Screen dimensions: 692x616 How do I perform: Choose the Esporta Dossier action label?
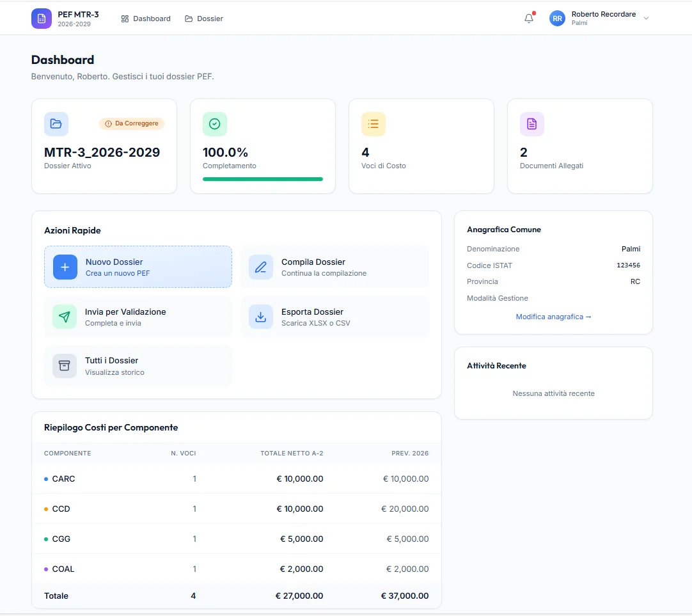(x=313, y=312)
